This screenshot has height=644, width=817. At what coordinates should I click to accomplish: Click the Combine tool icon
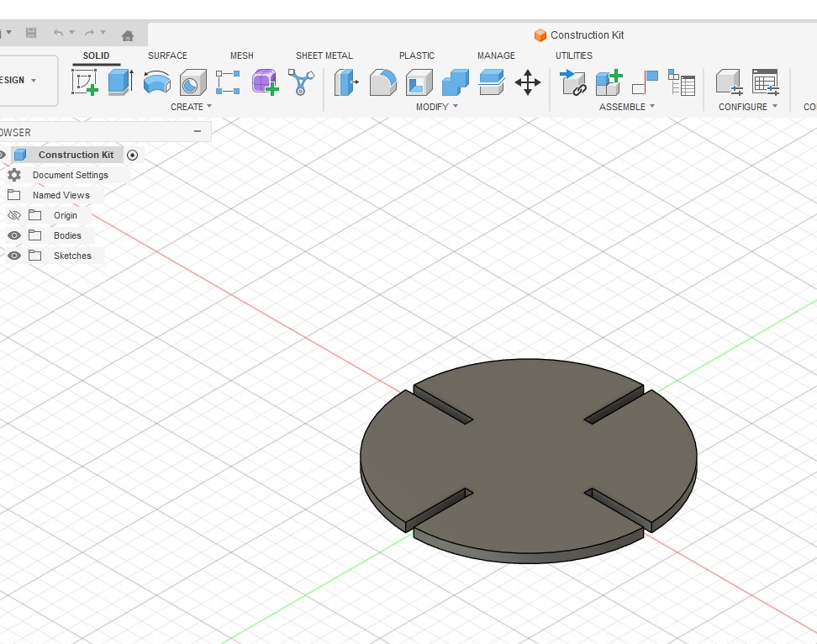[x=456, y=82]
